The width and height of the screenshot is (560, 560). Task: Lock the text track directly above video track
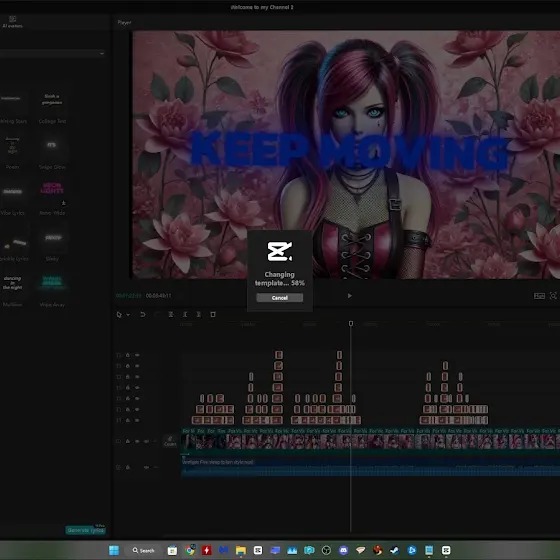[128, 420]
